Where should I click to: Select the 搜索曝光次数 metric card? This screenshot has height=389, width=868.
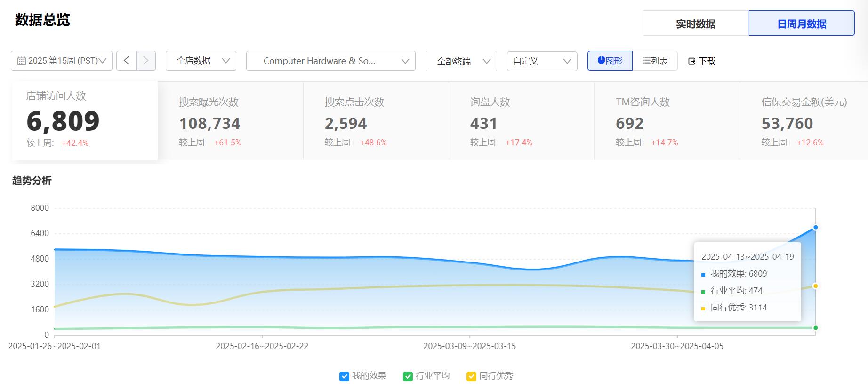coord(230,121)
